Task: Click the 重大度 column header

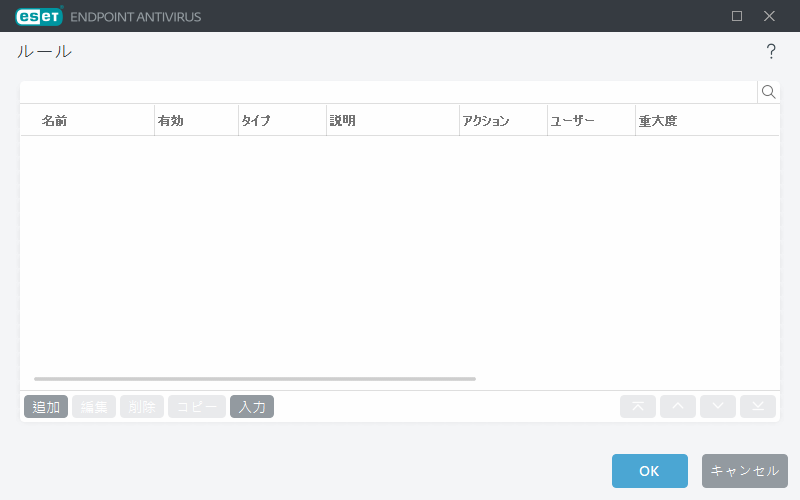Action: 657,121
